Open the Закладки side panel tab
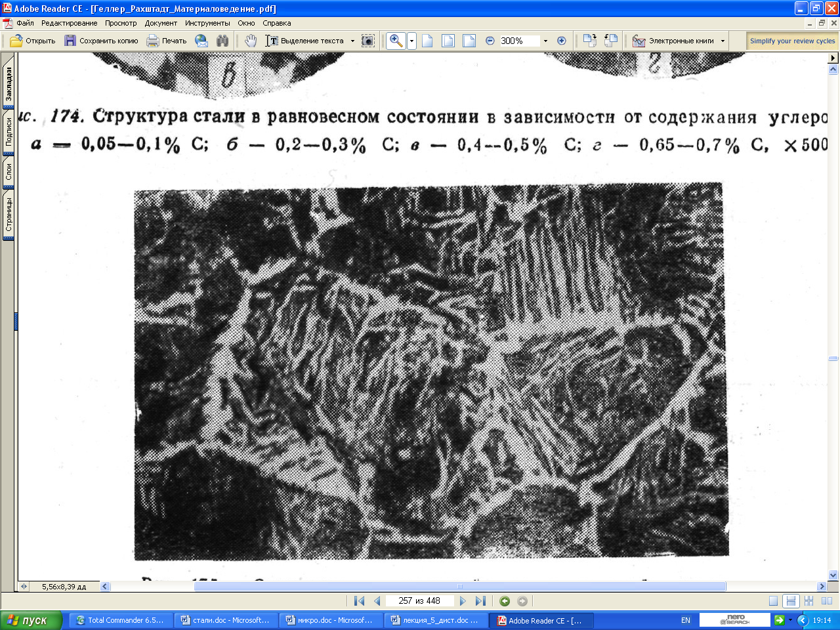The width and height of the screenshot is (840, 630). (x=9, y=83)
